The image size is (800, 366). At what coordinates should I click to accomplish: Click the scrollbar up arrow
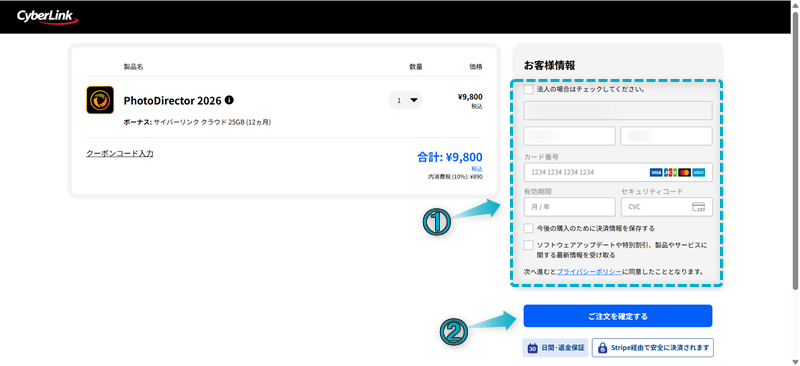click(795, 5)
